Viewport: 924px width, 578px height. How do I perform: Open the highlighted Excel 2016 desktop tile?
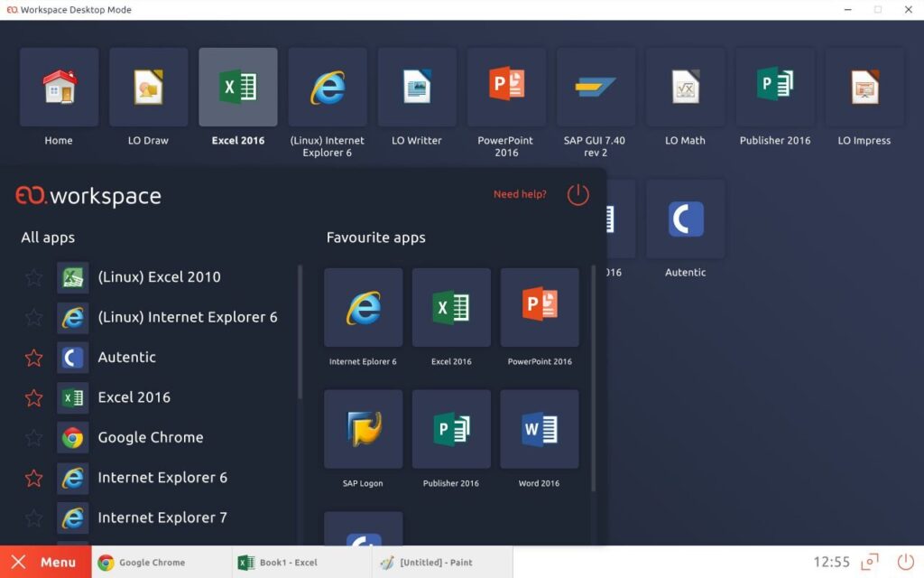(238, 87)
